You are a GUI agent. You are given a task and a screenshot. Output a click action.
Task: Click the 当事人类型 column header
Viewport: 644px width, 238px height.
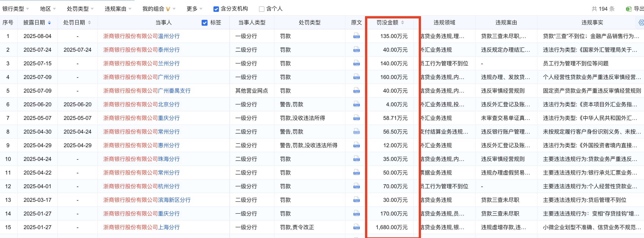point(252,23)
